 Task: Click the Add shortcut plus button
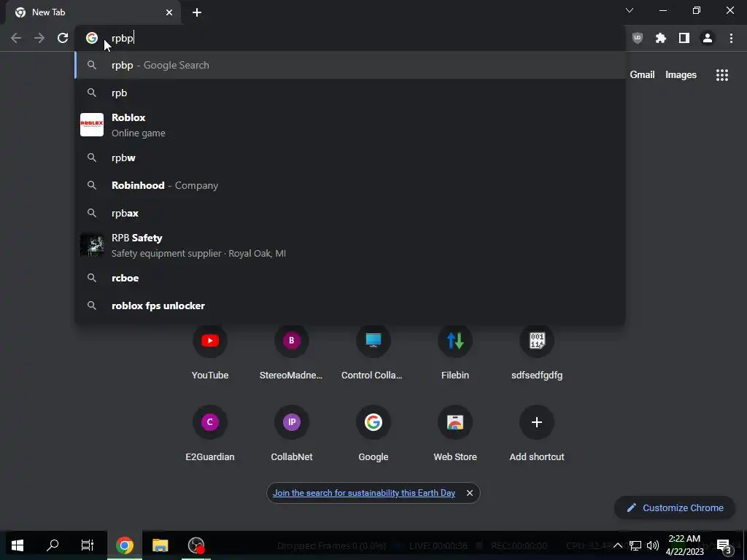click(537, 422)
